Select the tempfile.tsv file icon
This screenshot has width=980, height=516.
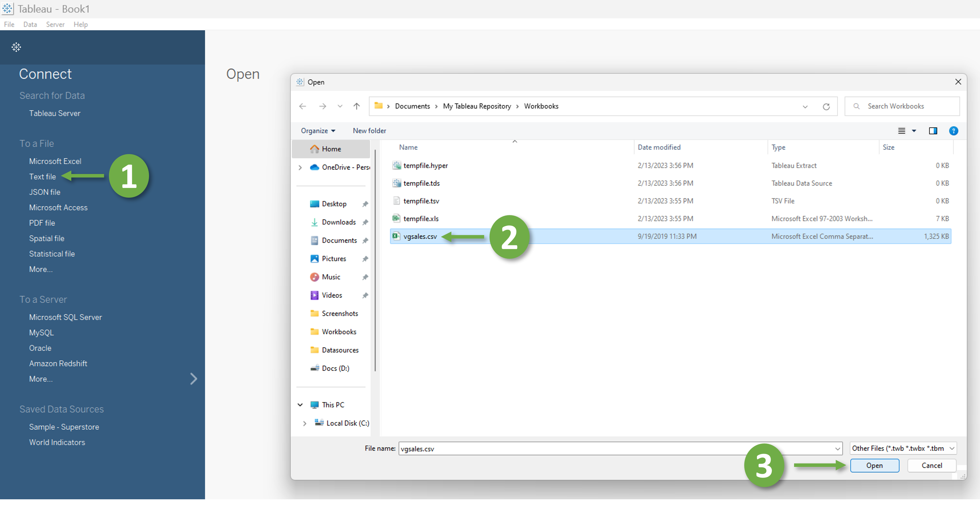pyautogui.click(x=397, y=200)
